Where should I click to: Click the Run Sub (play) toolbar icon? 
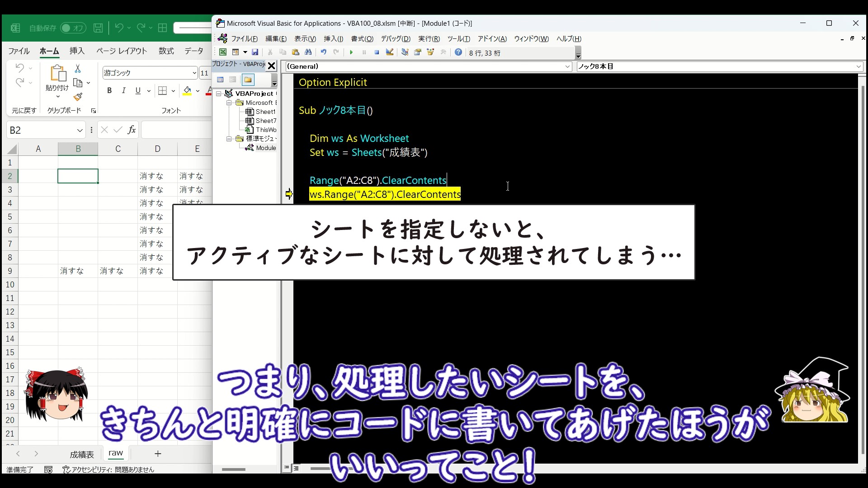(x=351, y=52)
